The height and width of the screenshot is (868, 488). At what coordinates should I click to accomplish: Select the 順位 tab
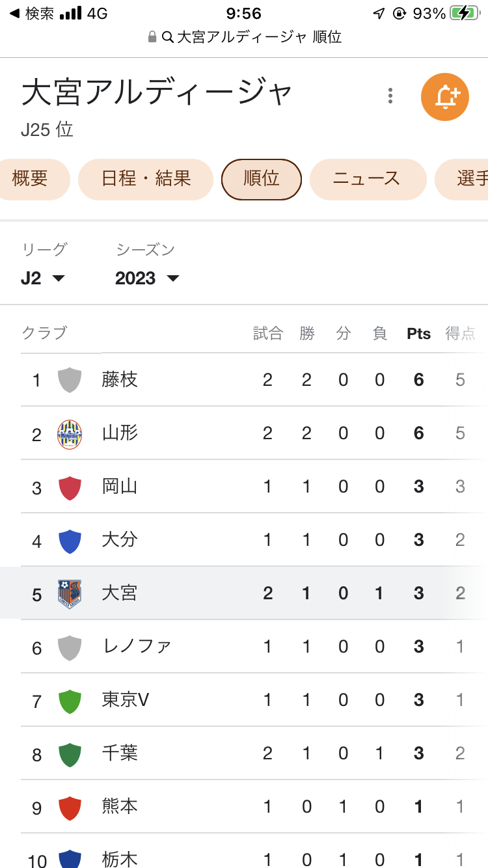[262, 179]
